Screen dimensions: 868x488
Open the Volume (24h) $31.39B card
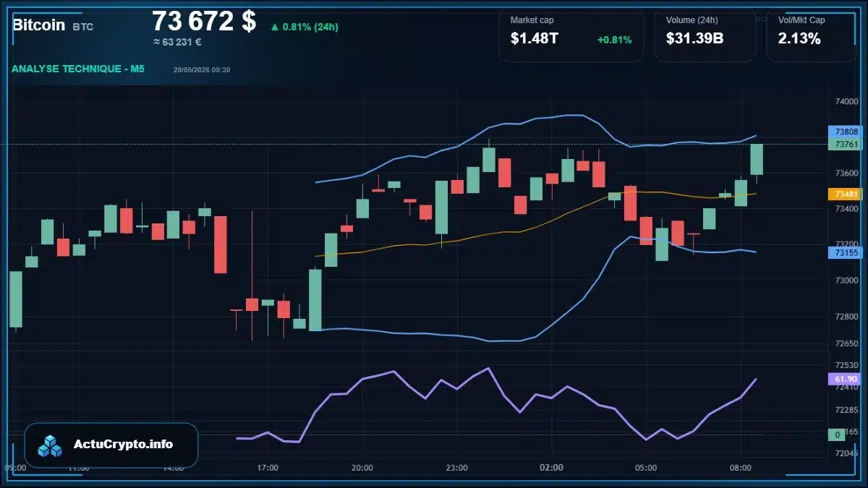tap(705, 35)
